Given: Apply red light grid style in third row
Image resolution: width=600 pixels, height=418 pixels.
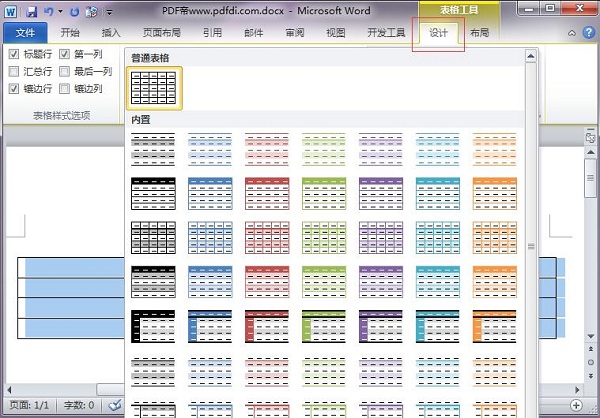Looking at the screenshot, I should tap(267, 238).
